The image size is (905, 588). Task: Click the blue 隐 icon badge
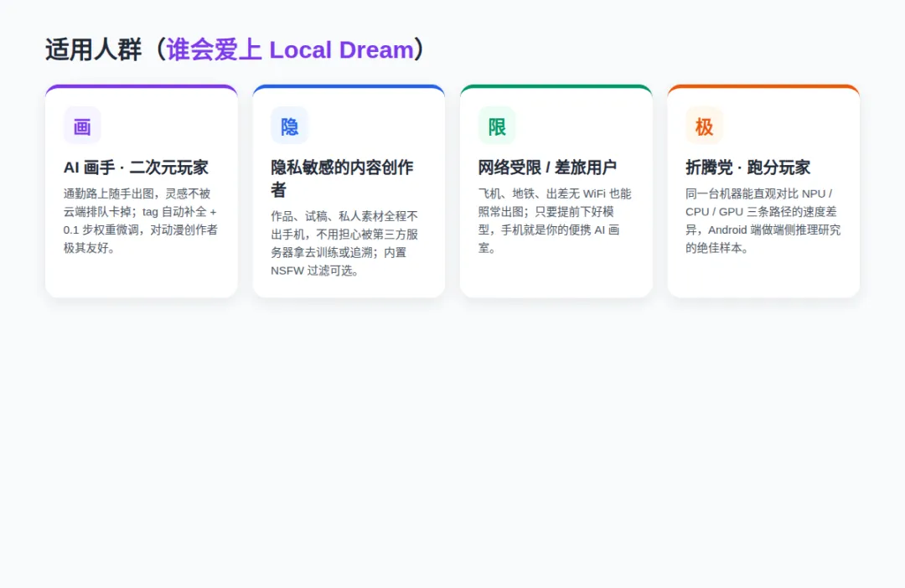[289, 126]
